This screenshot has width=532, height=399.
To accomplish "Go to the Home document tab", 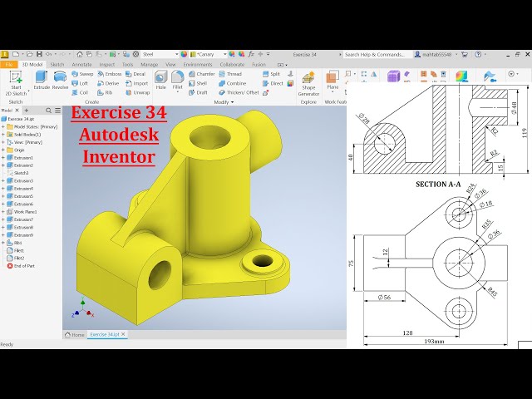I will click(x=74, y=335).
